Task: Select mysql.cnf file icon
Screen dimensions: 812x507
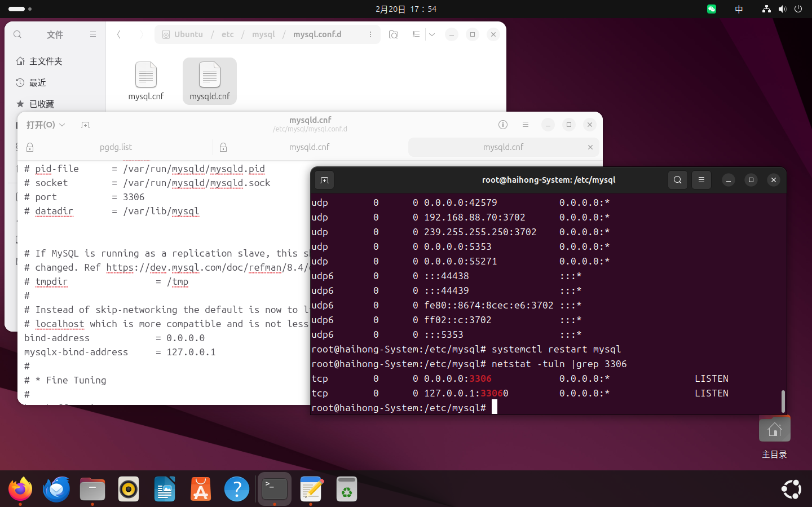Action: pyautogui.click(x=146, y=81)
